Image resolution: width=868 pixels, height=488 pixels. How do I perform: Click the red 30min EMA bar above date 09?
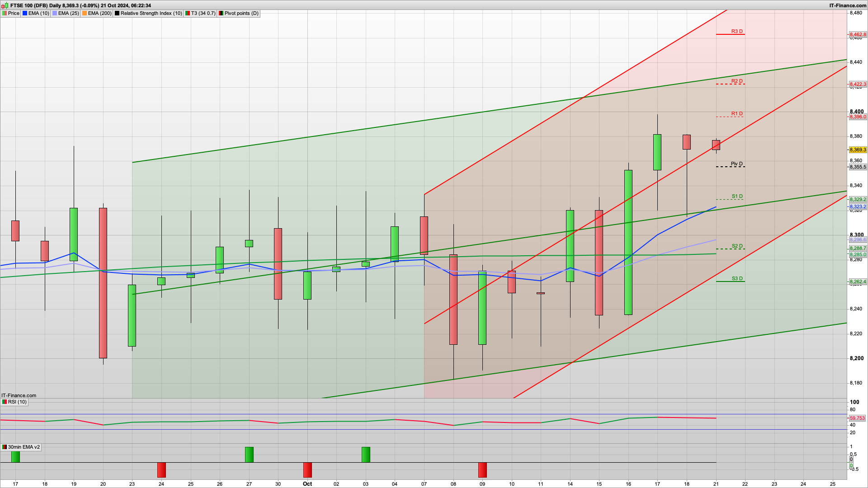[x=482, y=470]
